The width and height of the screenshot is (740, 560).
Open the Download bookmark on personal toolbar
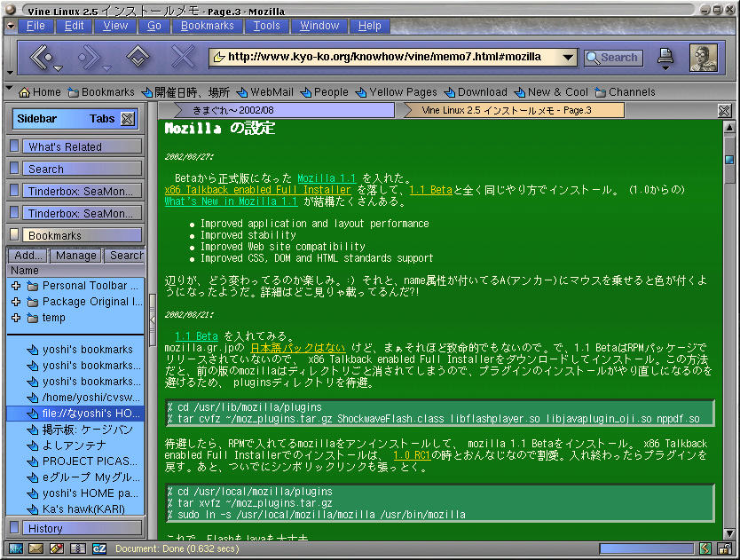coord(476,92)
